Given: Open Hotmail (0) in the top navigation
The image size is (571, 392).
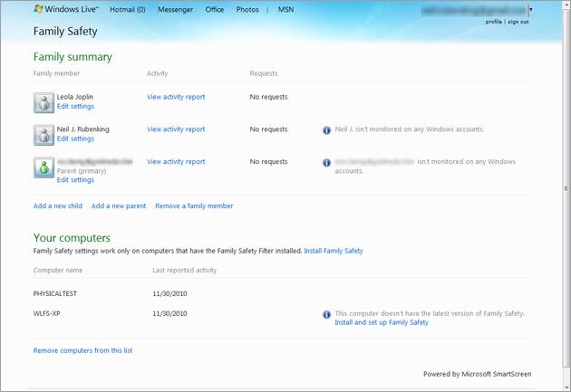Looking at the screenshot, I should (x=128, y=10).
